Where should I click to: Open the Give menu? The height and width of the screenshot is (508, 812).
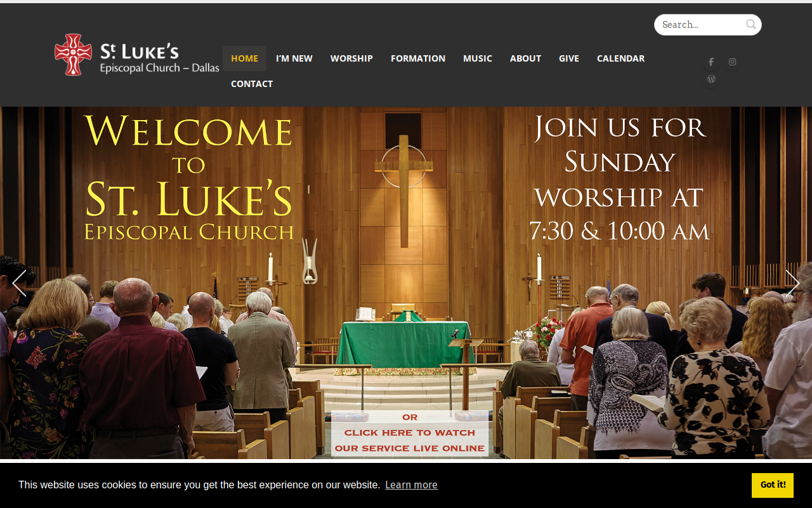pos(569,58)
